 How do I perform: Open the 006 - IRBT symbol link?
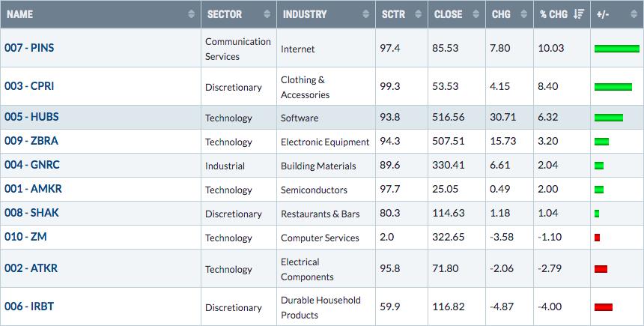coord(29,307)
